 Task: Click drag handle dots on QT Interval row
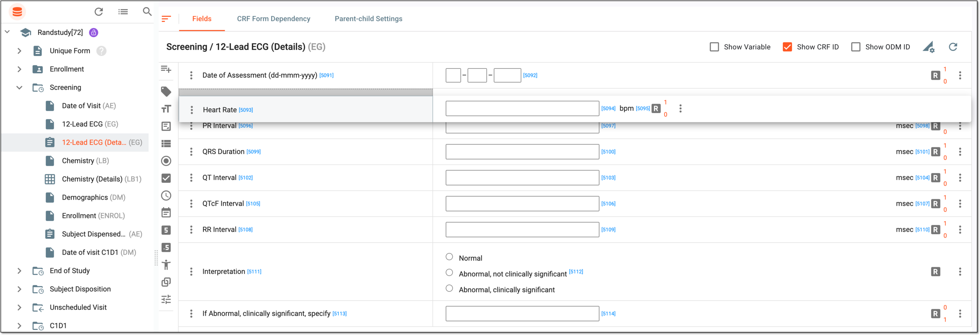pyautogui.click(x=191, y=178)
